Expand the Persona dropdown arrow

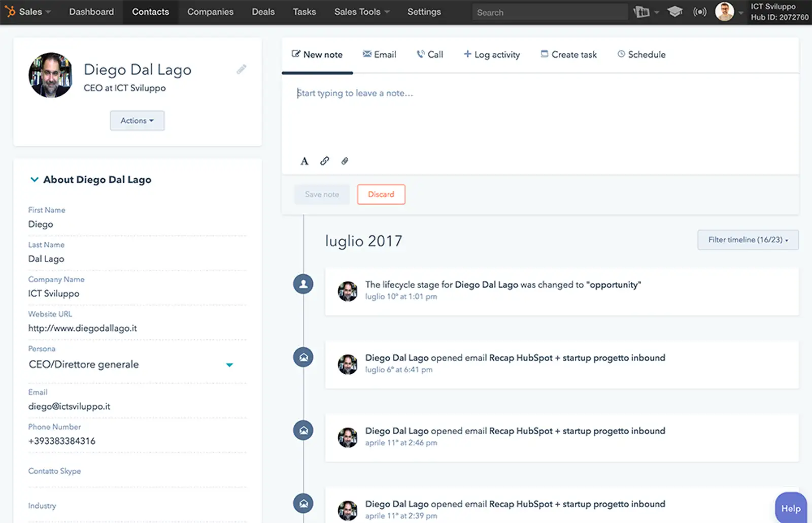tap(229, 365)
